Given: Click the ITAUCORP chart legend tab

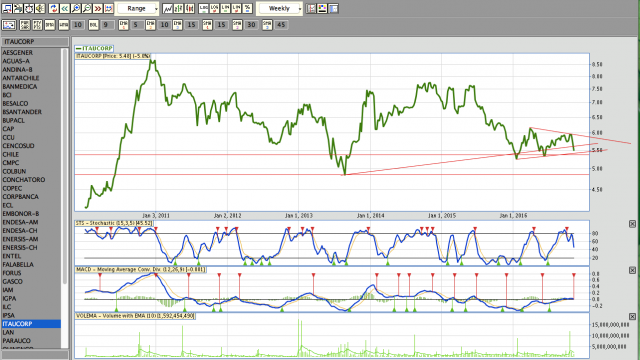Looking at the screenshot, I should (94, 48).
